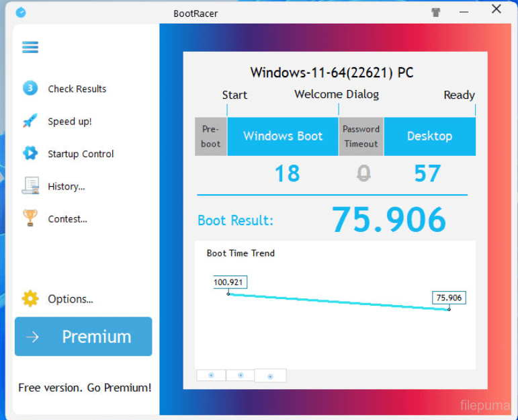
Task: Minimize the BootRacer window
Action: pyautogui.click(x=464, y=12)
